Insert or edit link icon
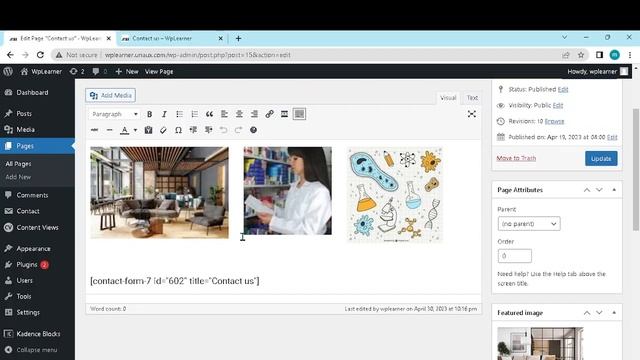 click(269, 114)
